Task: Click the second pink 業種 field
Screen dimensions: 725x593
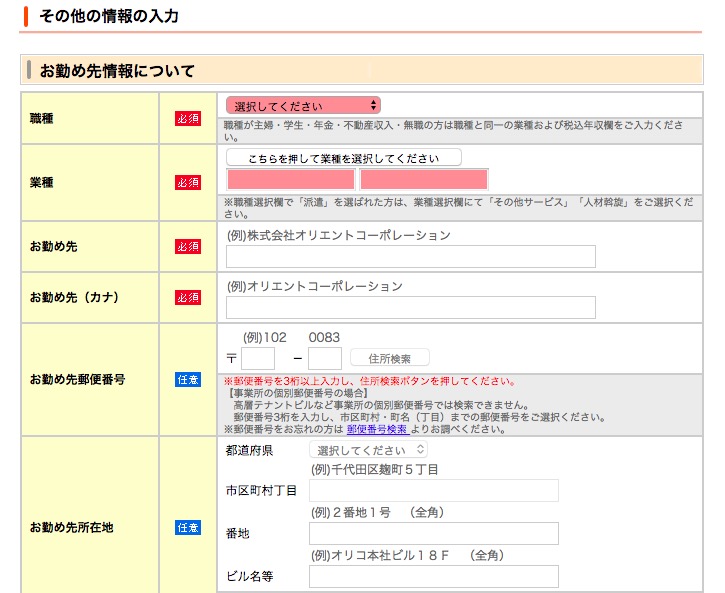Action: [x=424, y=179]
